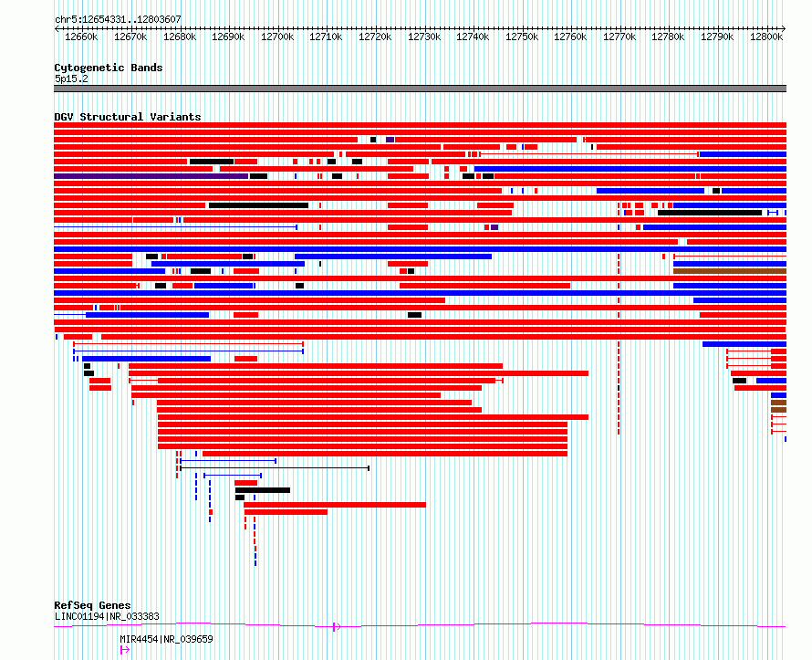Image resolution: width=812 pixels, height=660 pixels.
Task: Open the Cytogenetic Bands track title
Action: click(109, 68)
